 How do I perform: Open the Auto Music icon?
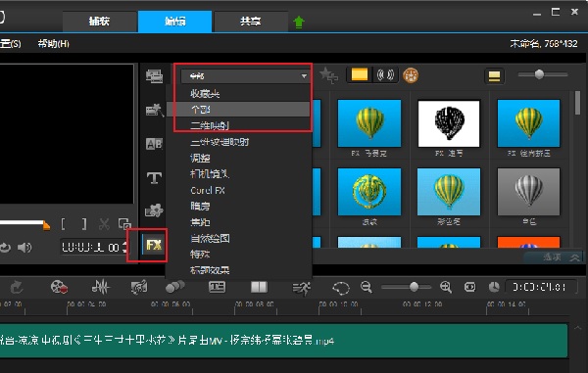(139, 287)
